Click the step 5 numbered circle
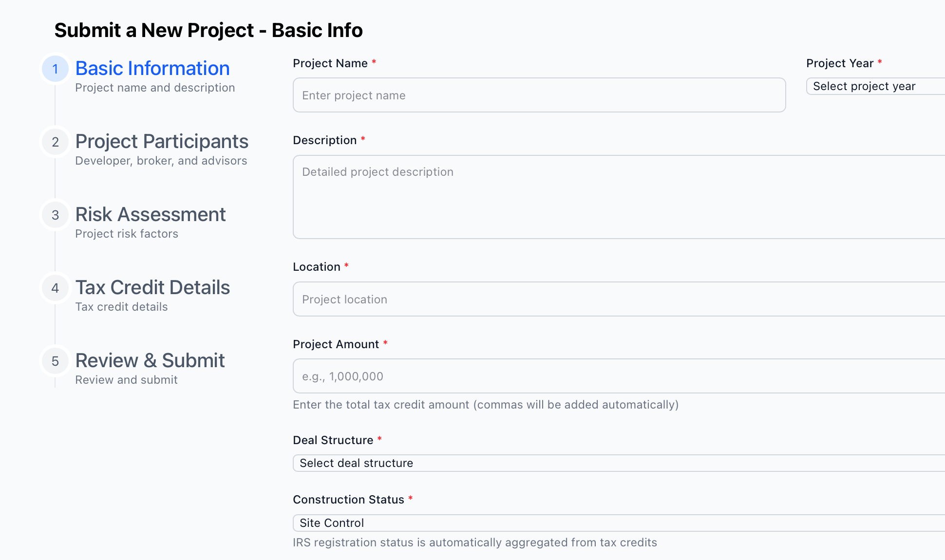The image size is (945, 560). 55,360
